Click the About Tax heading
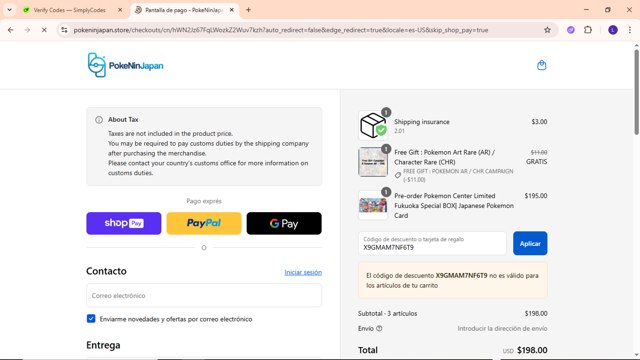The width and height of the screenshot is (640, 360). click(x=123, y=120)
